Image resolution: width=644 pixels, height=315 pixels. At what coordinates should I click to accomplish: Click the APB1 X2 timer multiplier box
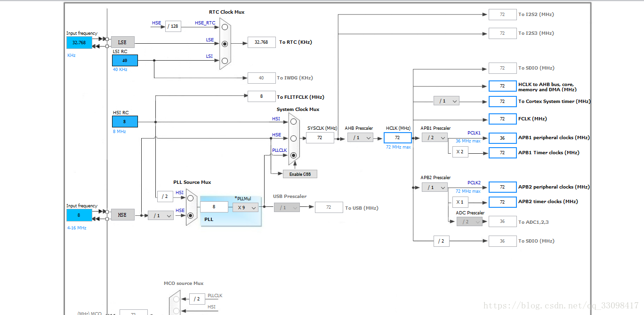460,152
